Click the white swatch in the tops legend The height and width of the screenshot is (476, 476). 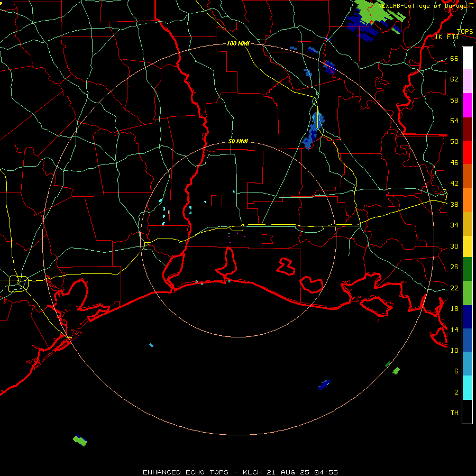point(467,58)
